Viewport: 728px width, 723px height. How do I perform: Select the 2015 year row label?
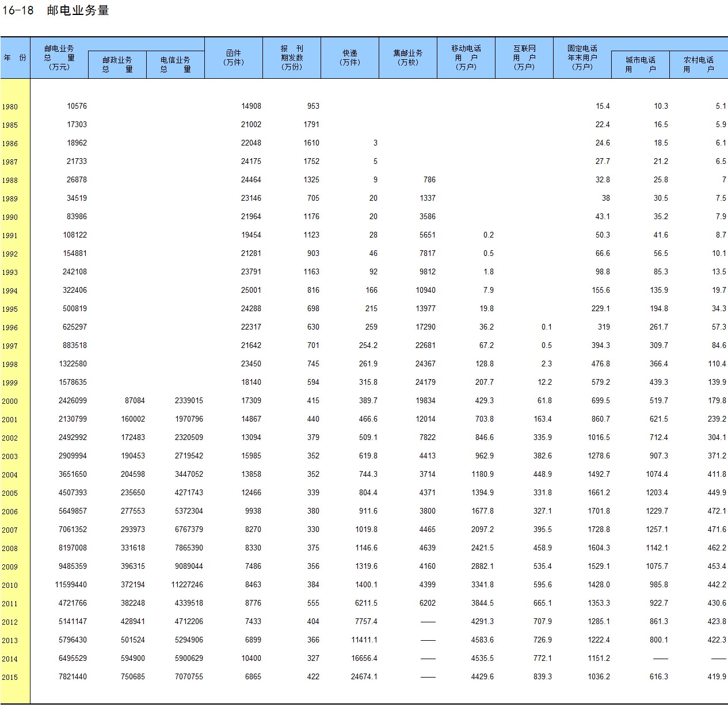10,678
